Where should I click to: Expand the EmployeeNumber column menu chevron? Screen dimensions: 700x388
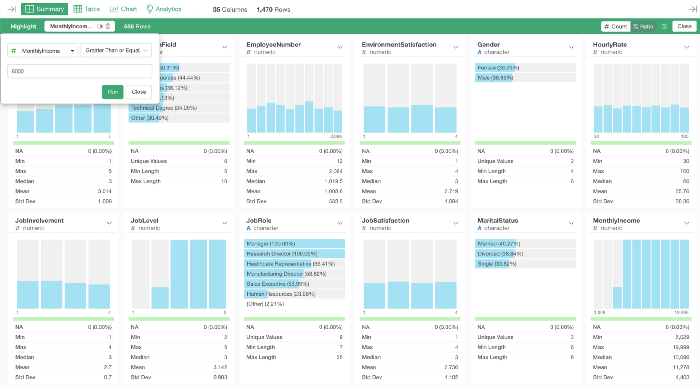tap(340, 47)
